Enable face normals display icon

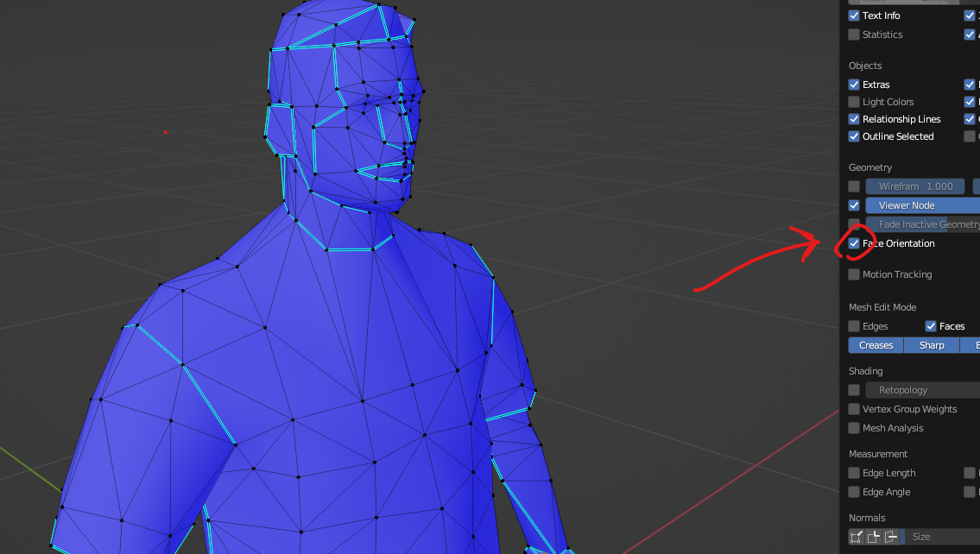(x=891, y=537)
